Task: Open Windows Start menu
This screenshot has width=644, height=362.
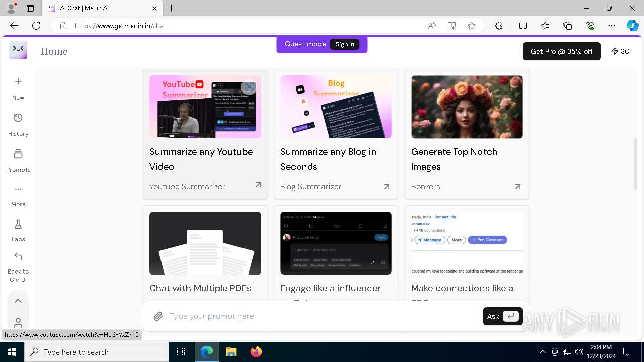Action: pyautogui.click(x=12, y=352)
